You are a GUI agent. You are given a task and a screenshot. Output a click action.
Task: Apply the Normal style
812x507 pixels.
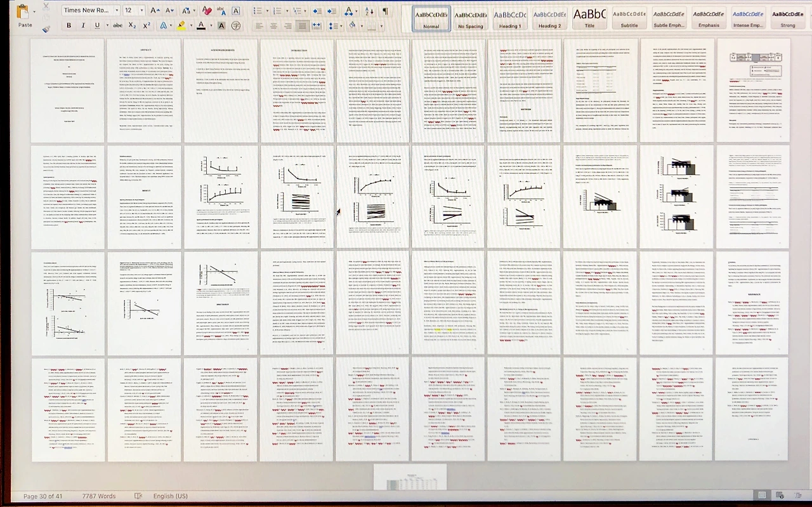(x=431, y=17)
